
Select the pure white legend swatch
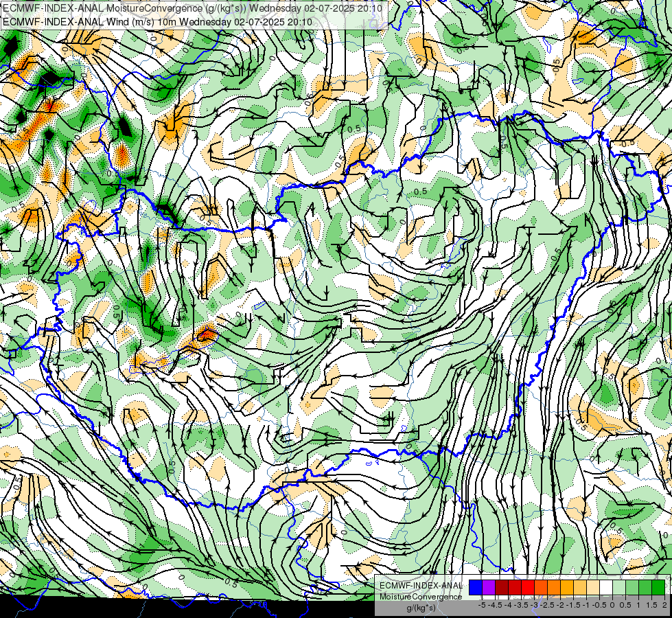606,587
